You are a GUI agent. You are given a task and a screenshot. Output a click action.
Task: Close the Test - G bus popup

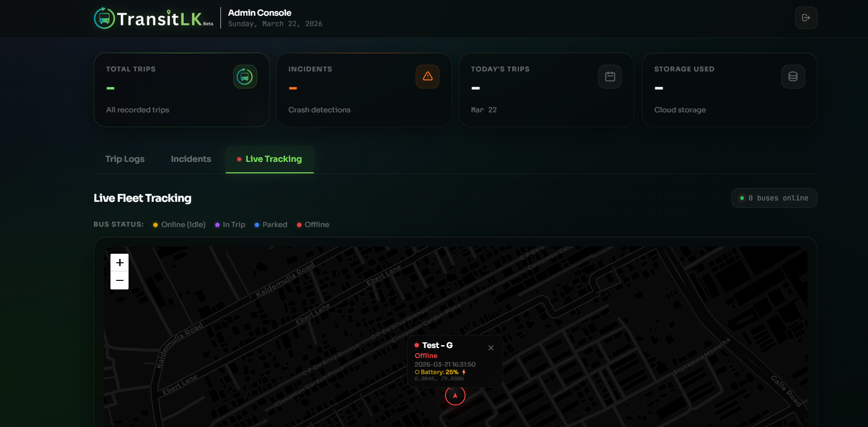(490, 348)
